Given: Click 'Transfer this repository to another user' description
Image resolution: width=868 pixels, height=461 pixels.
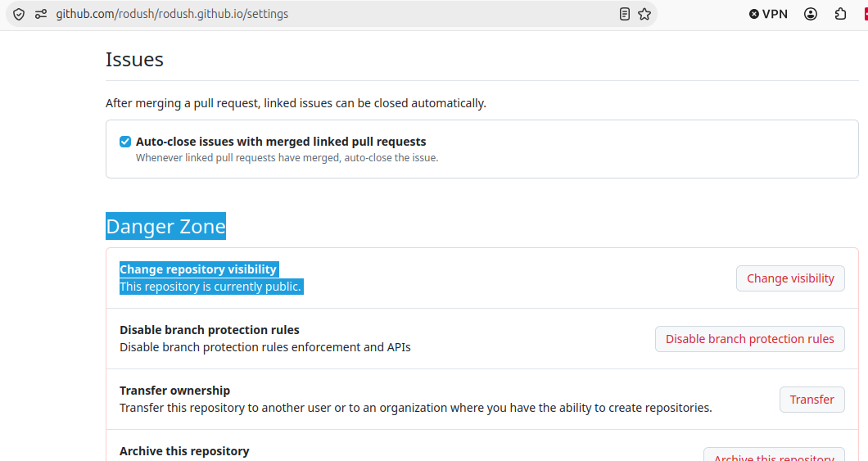Looking at the screenshot, I should coord(416,408).
